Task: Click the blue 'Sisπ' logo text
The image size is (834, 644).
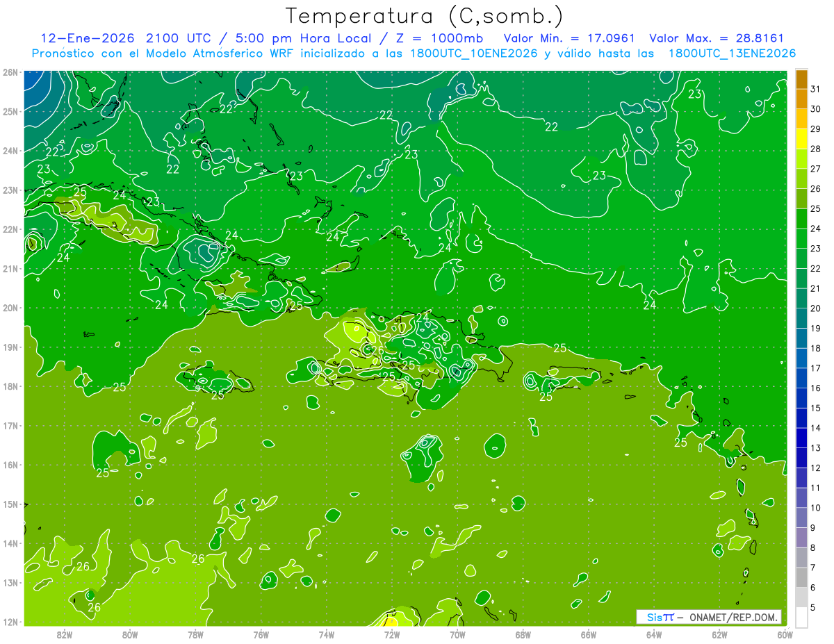Action: [660, 617]
